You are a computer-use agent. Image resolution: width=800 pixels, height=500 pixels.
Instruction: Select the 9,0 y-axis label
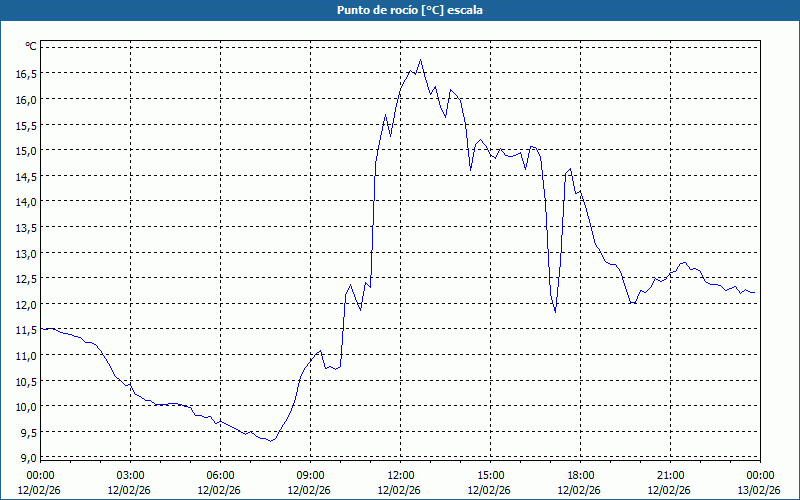point(27,458)
